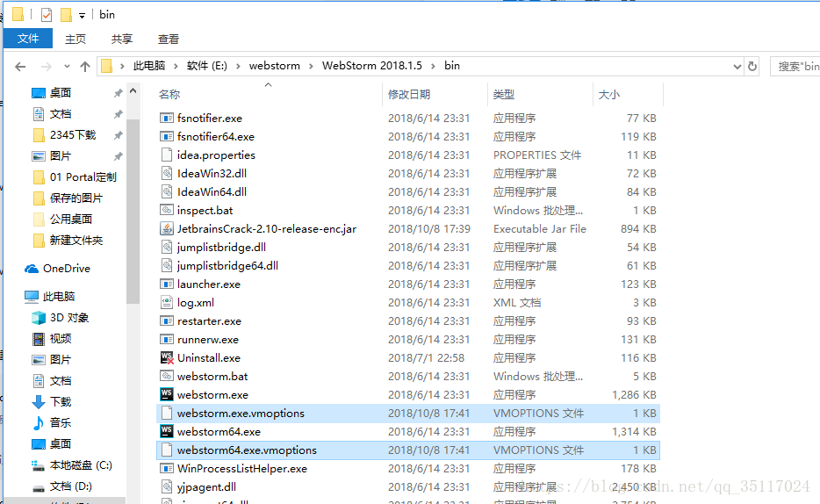Select 桌面 in quick access sidebar
Screen dimensions: 820x504
pos(61,93)
